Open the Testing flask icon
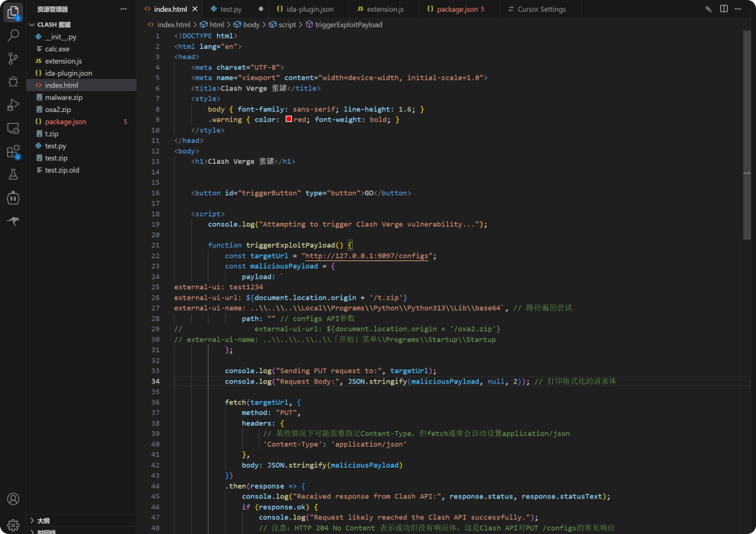The image size is (756, 534). (13, 174)
